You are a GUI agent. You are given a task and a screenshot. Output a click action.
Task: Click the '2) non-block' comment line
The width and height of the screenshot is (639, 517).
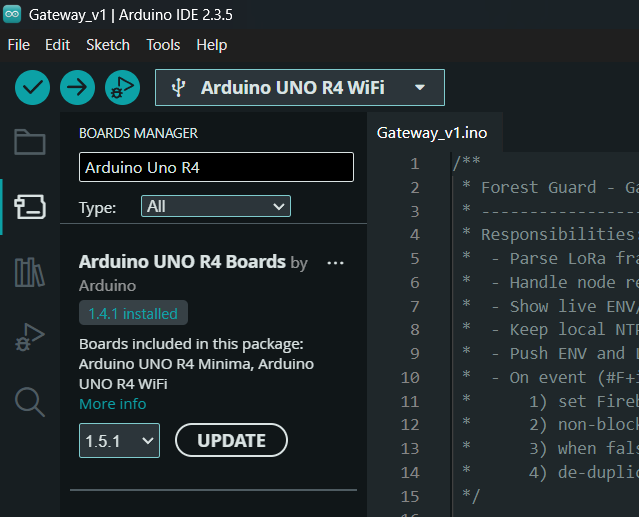pyautogui.click(x=550, y=425)
